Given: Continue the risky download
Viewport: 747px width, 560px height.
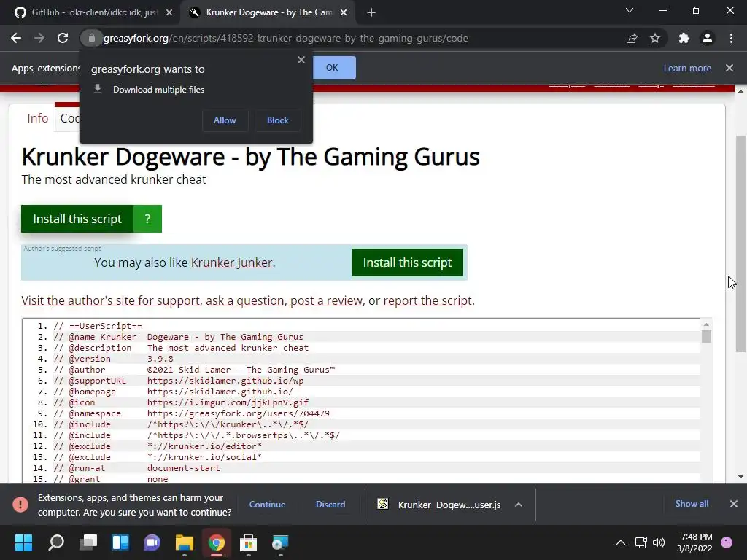Looking at the screenshot, I should (x=267, y=505).
